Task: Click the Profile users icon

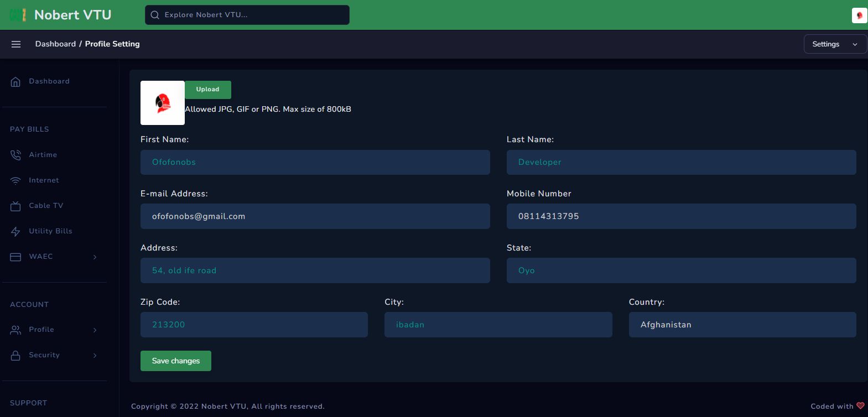Action: (x=15, y=330)
